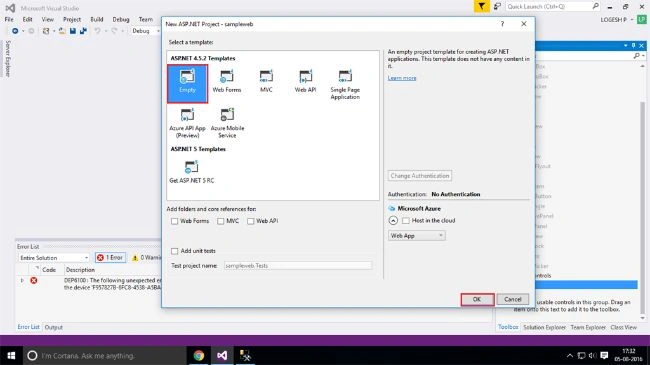Click the Visual Studio taskbar icon

(x=222, y=355)
